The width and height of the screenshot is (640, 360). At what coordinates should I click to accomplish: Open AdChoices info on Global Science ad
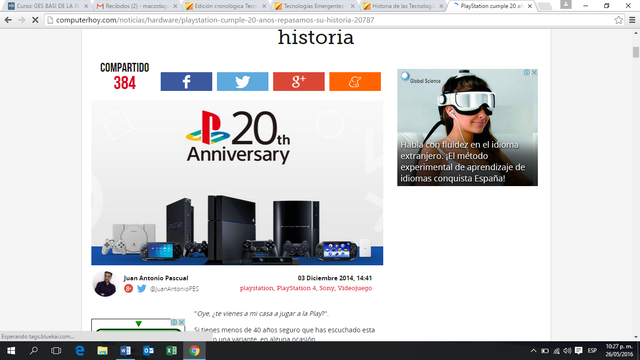(x=527, y=72)
